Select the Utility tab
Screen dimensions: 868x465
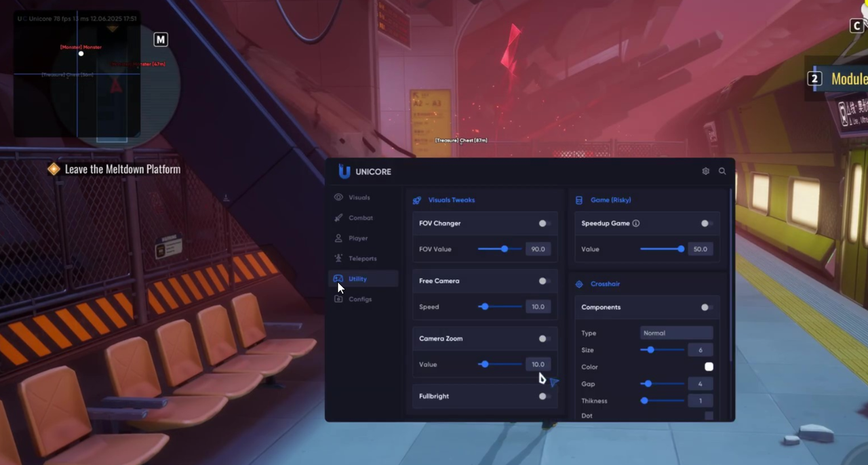pyautogui.click(x=364, y=279)
